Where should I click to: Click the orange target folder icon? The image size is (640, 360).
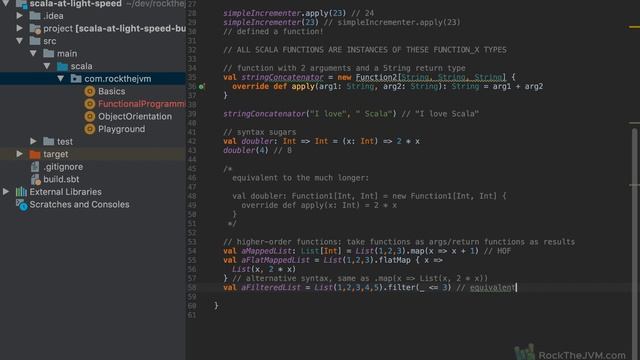coord(35,154)
